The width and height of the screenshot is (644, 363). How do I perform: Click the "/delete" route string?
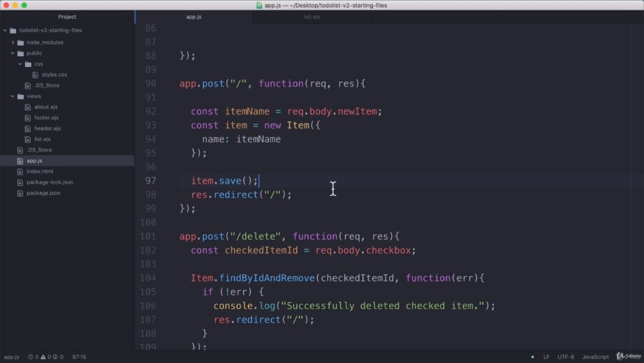(x=255, y=237)
